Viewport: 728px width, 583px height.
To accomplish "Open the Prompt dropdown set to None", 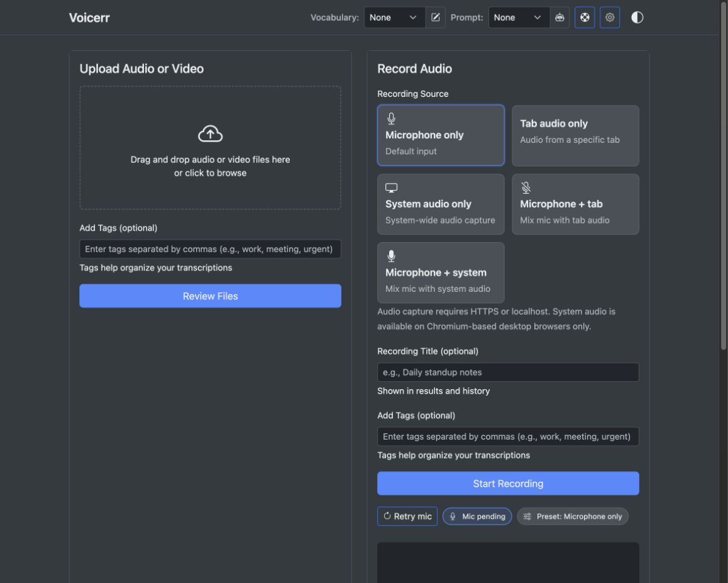I will [x=519, y=18].
